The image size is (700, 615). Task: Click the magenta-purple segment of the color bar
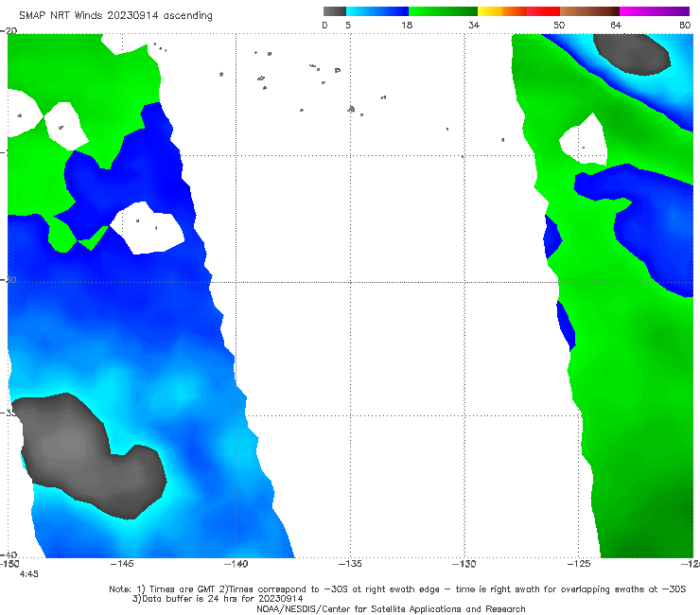point(655,11)
